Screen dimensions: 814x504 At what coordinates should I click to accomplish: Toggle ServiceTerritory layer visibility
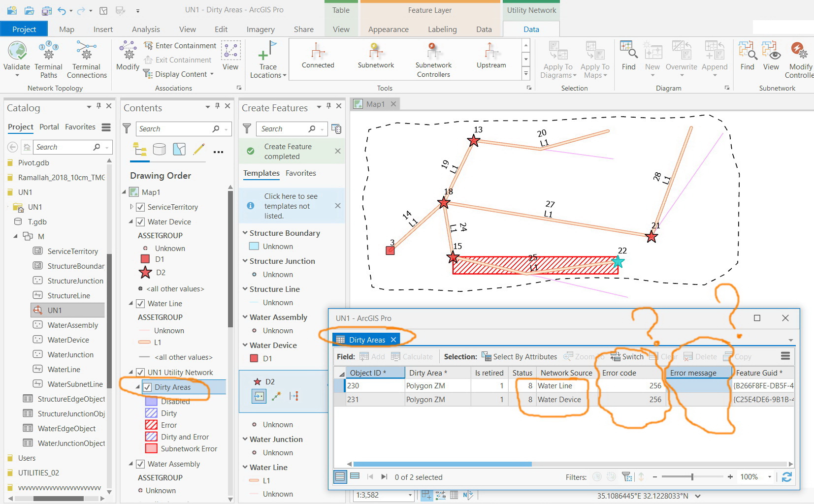pyautogui.click(x=140, y=207)
